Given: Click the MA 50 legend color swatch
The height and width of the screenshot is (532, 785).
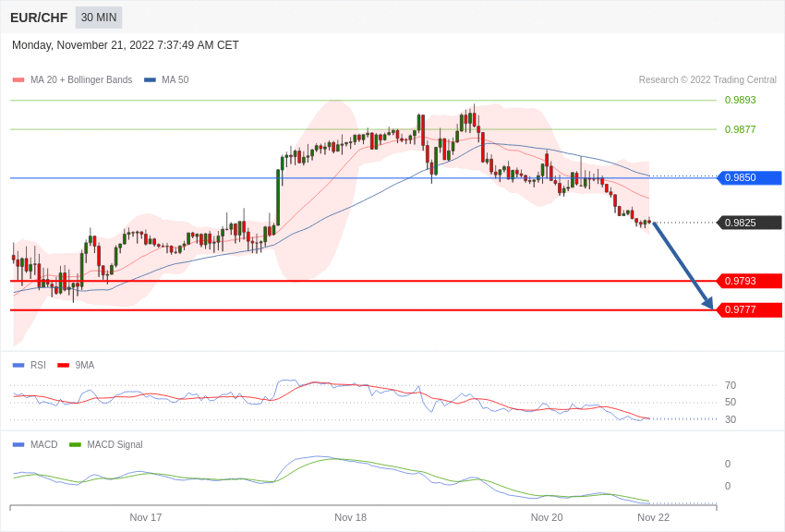Looking at the screenshot, I should pyautogui.click(x=150, y=79).
